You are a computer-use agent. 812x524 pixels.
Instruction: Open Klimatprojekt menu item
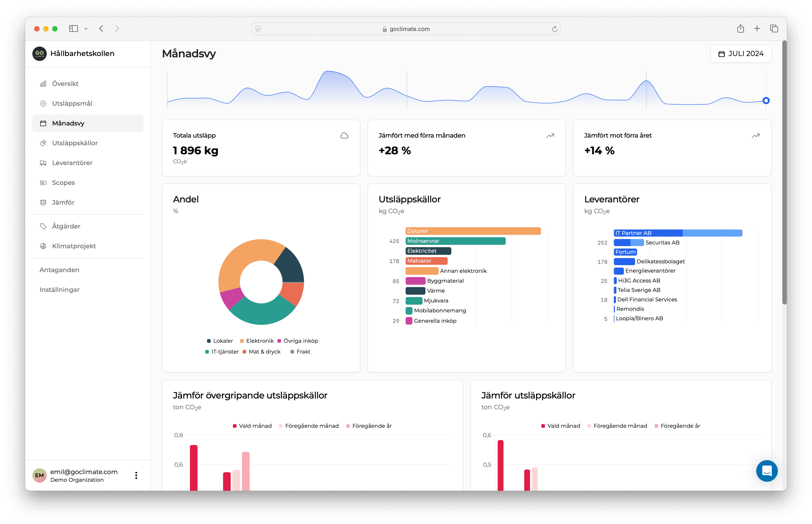[74, 246]
